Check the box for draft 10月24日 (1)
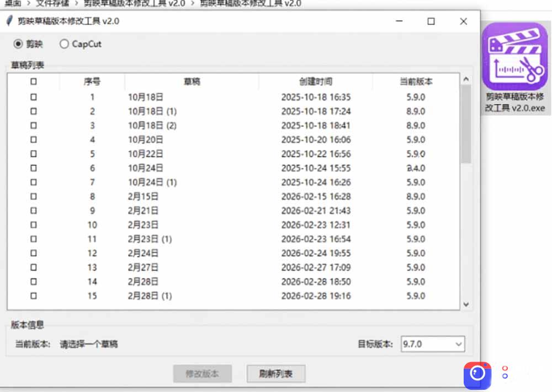Screen dimensions: 552x392 click(34, 182)
